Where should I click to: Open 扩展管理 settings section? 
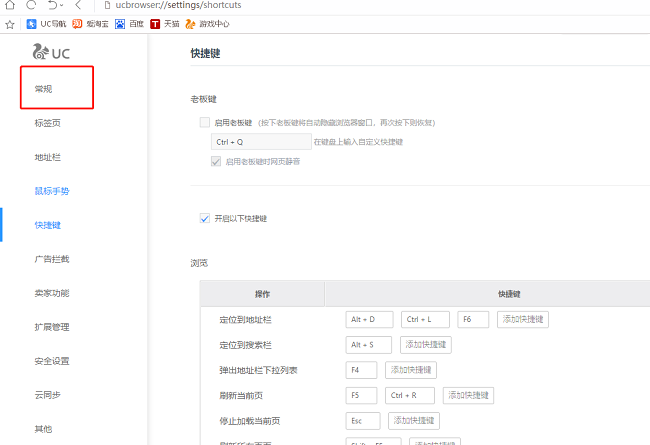(52, 327)
